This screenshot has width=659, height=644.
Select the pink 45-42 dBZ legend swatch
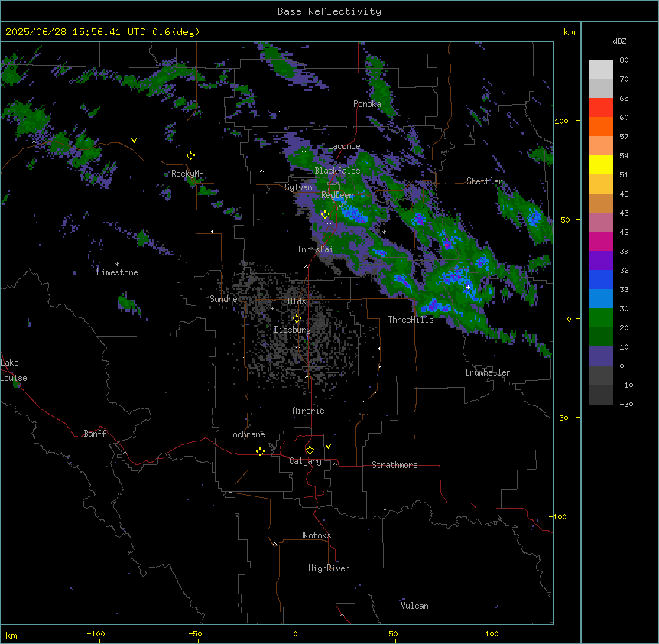tap(601, 223)
